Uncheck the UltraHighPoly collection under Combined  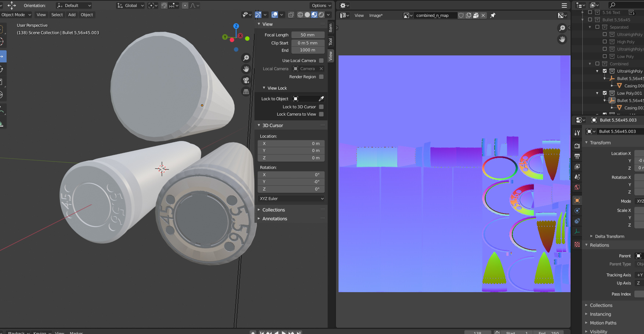click(605, 71)
